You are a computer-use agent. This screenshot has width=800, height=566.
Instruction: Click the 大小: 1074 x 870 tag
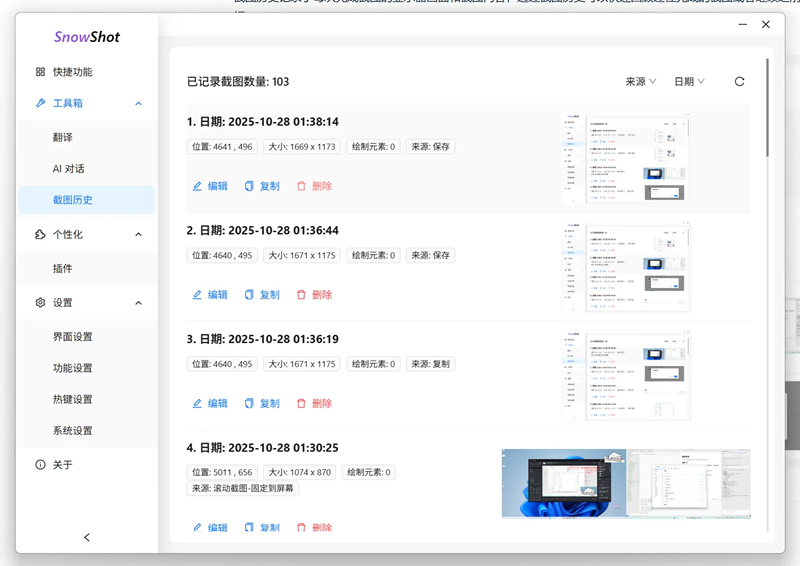pos(299,472)
